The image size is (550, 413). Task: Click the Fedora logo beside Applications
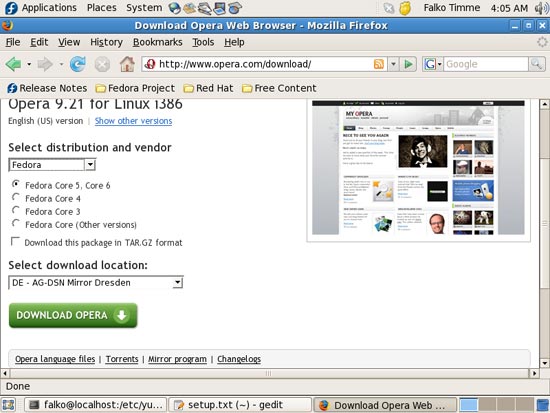[11, 8]
